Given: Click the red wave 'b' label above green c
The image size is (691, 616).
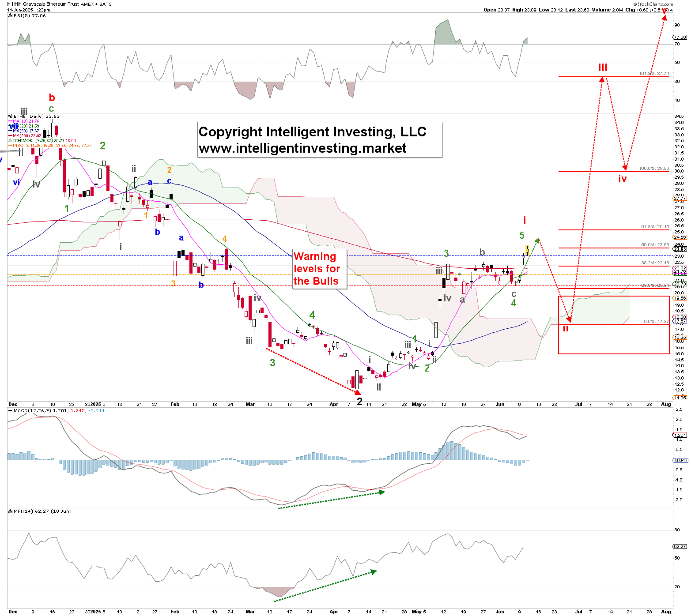Looking at the screenshot, I should [52, 98].
